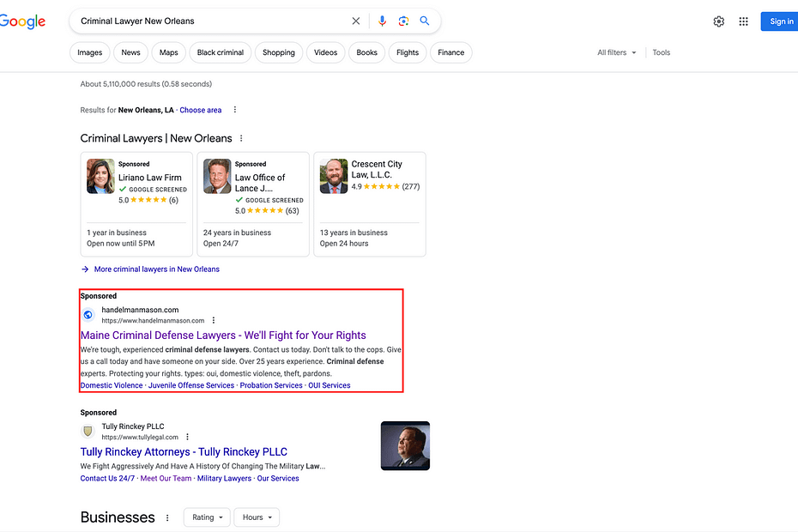The width and height of the screenshot is (798, 532).
Task: Open options dots next to Choose area
Action: click(234, 110)
